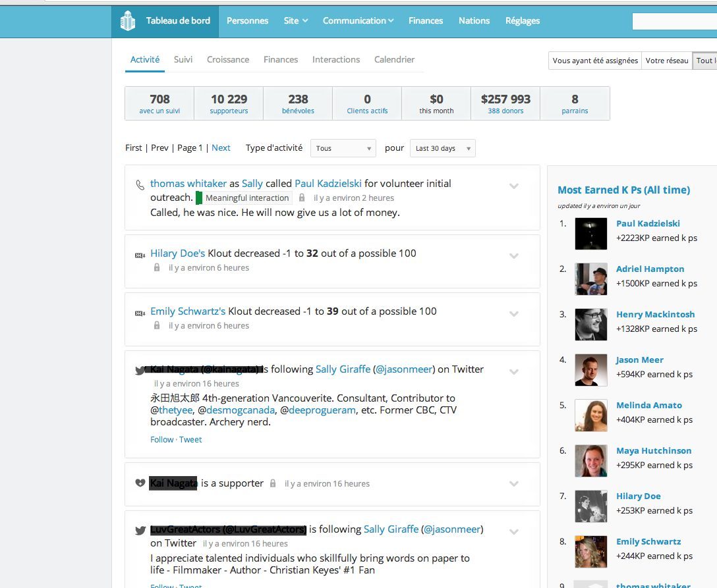Click the Klout icon next to Hilary Doe's entry

pyautogui.click(x=140, y=255)
